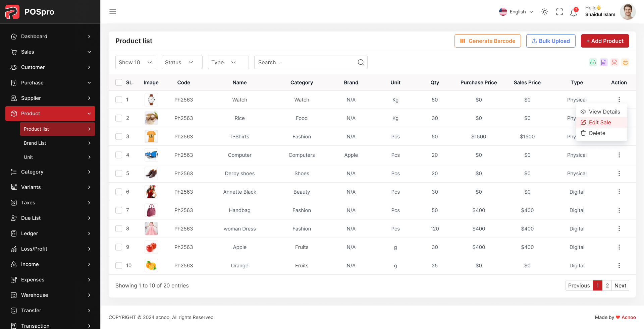Toggle the light/dark theme

click(x=544, y=12)
